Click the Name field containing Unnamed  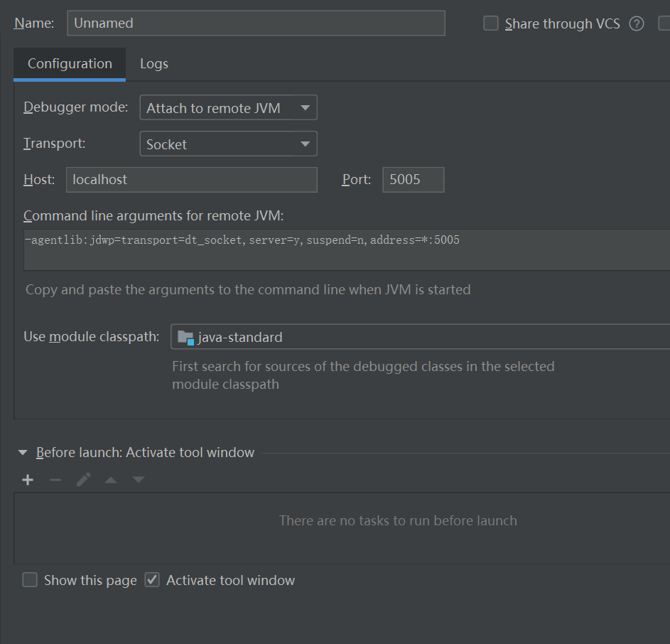click(x=256, y=23)
